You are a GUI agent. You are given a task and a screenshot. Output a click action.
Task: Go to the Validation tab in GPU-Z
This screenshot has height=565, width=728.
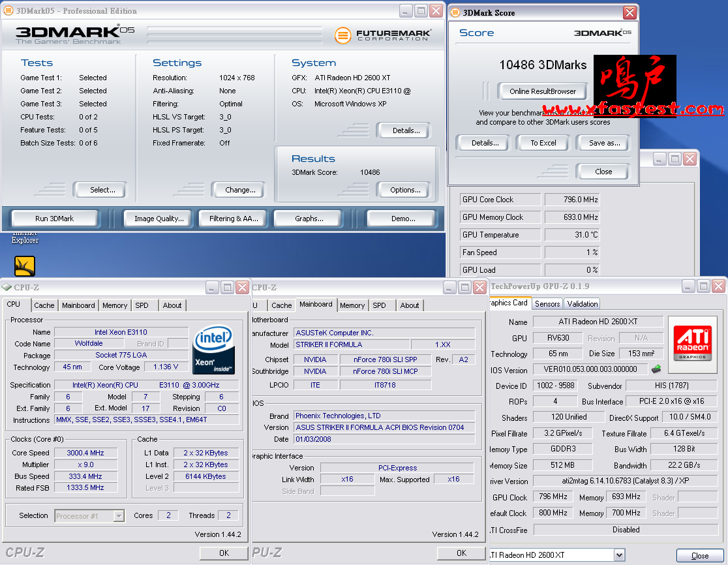pyautogui.click(x=583, y=304)
